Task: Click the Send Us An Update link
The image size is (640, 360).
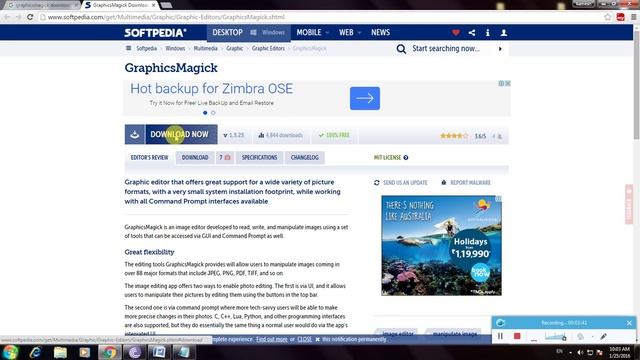Action: click(401, 183)
